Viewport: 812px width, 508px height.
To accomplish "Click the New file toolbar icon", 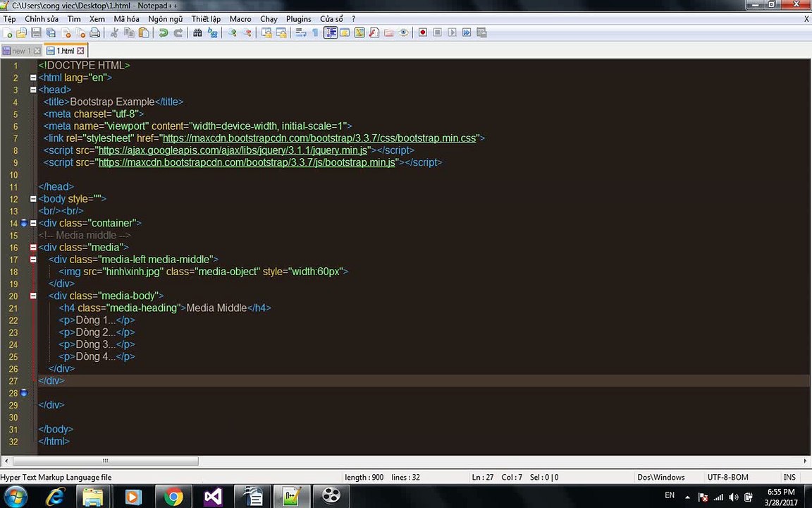I will (7, 32).
